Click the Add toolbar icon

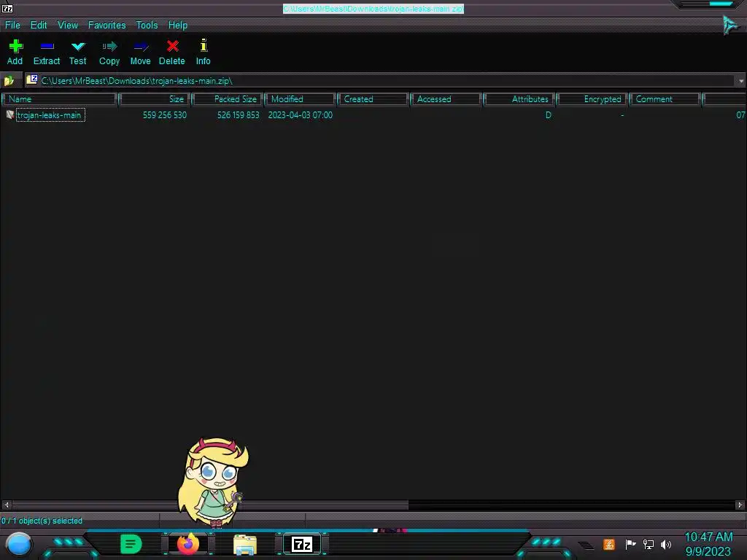[x=15, y=46]
